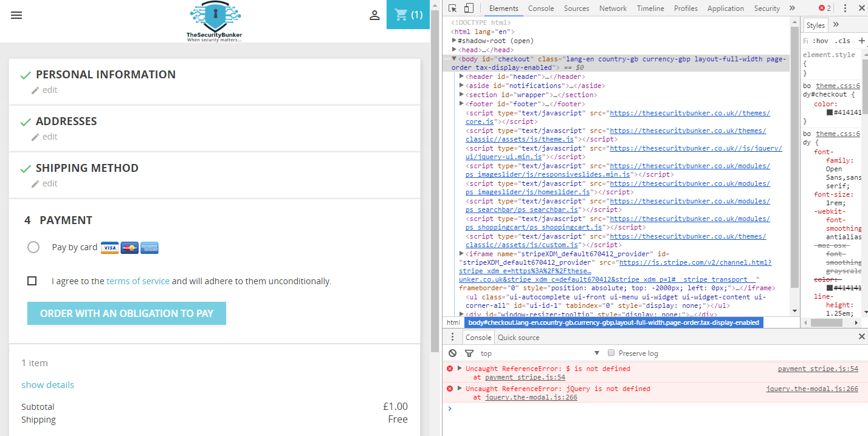Toggle the .cls element classes option
The width and height of the screenshot is (868, 436).
point(843,41)
